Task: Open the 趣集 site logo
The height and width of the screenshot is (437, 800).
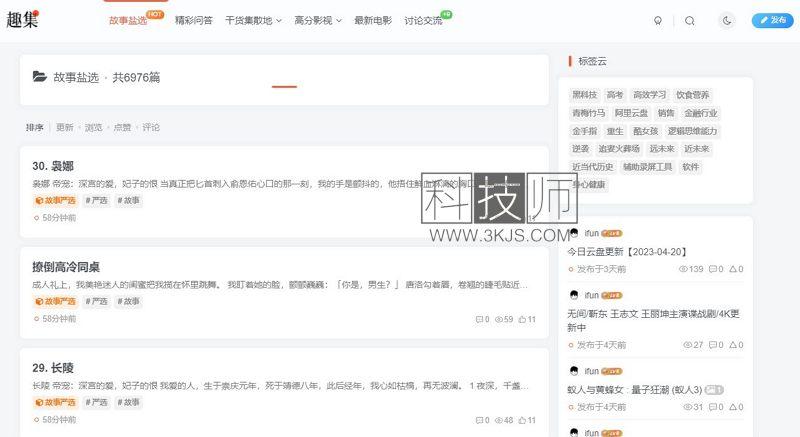Action: (22, 20)
